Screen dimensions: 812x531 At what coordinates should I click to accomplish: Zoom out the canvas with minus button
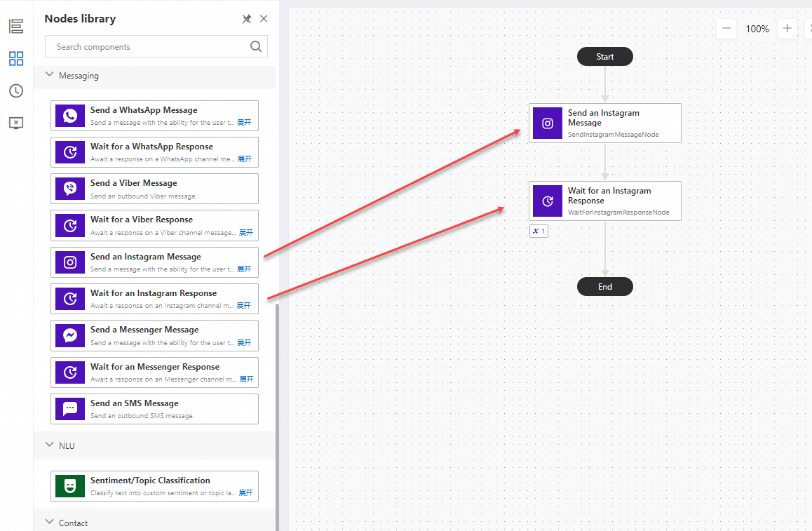[x=726, y=29]
